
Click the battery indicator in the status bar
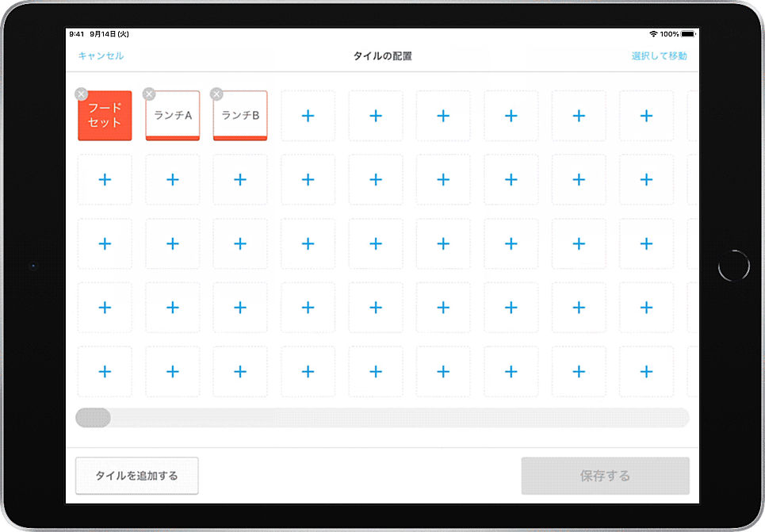(x=688, y=34)
